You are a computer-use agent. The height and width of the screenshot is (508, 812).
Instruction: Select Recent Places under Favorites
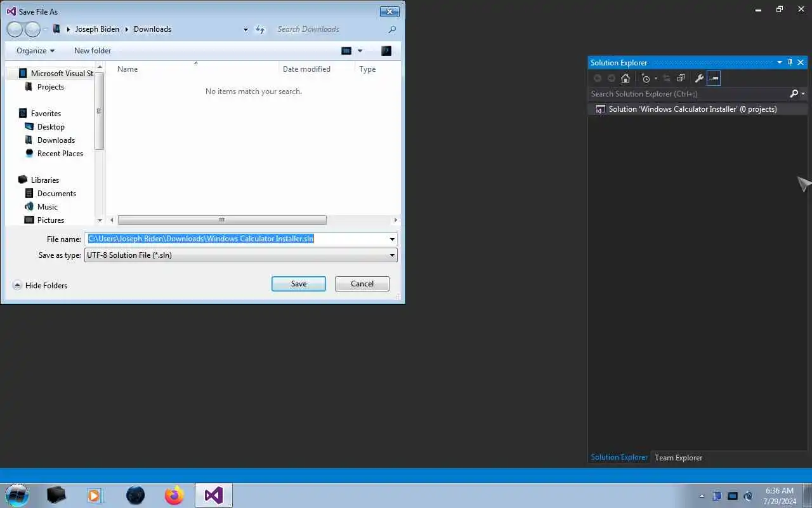pyautogui.click(x=54, y=154)
